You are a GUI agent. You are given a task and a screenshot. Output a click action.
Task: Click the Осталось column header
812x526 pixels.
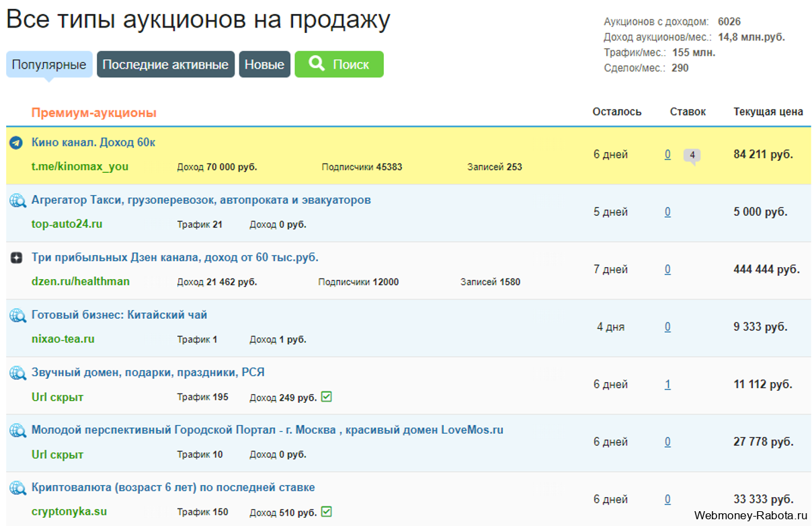coord(617,112)
